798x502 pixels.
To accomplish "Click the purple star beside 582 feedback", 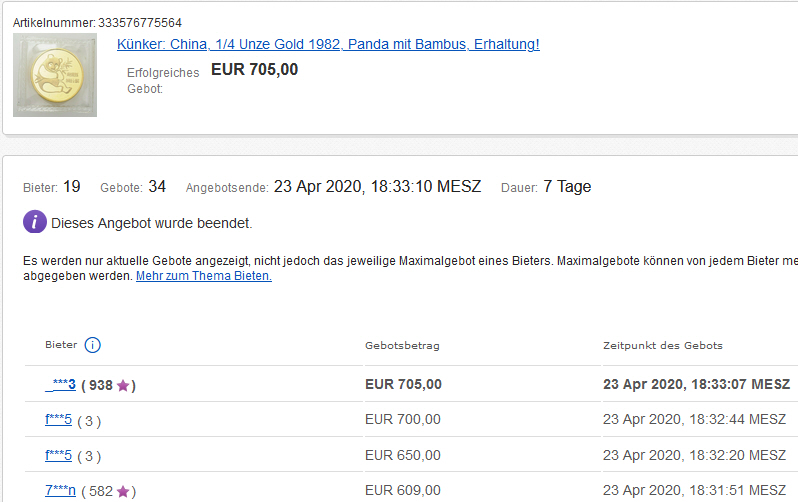I will [123, 491].
